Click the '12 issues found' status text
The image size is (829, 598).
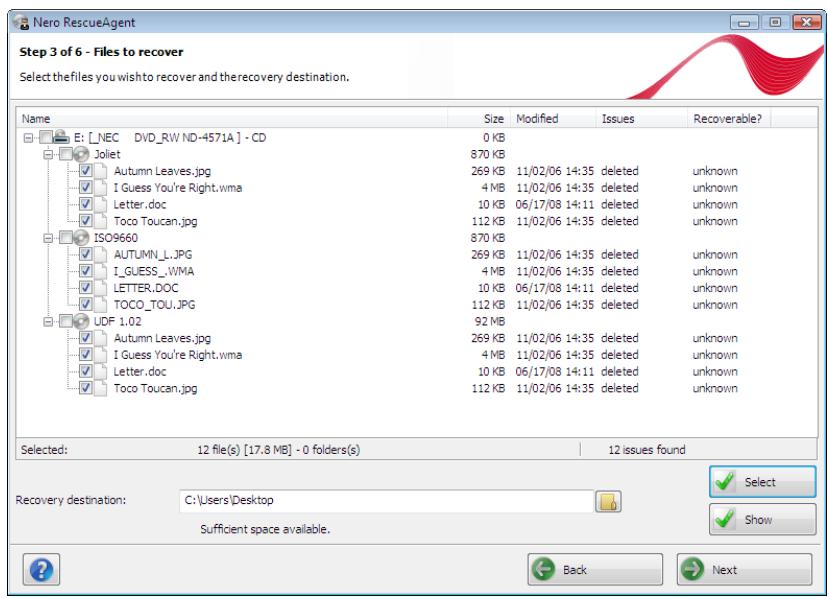647,450
